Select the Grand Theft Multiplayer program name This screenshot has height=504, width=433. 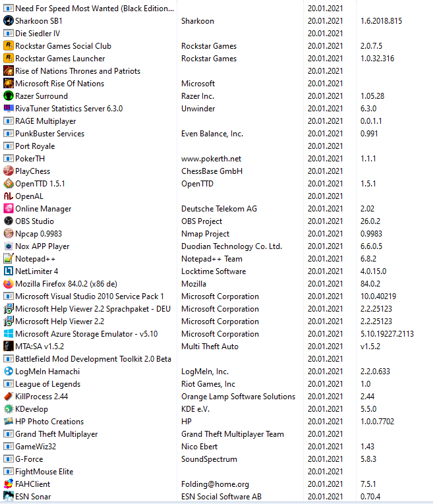(x=56, y=434)
